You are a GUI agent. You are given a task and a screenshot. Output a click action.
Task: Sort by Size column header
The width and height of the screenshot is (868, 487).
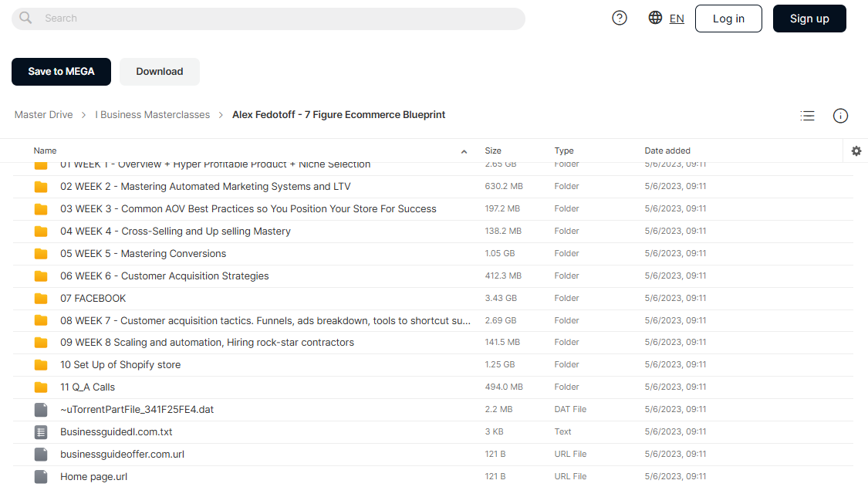(x=493, y=150)
